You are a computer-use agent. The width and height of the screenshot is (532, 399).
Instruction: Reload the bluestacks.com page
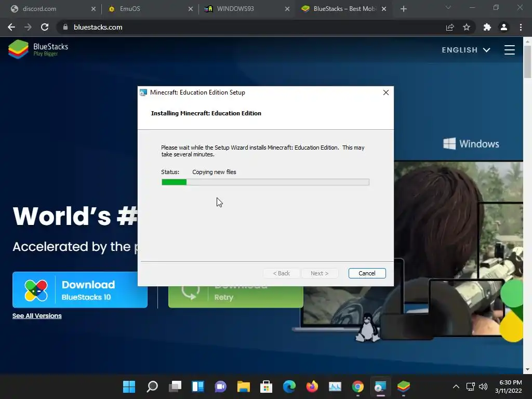(x=45, y=27)
